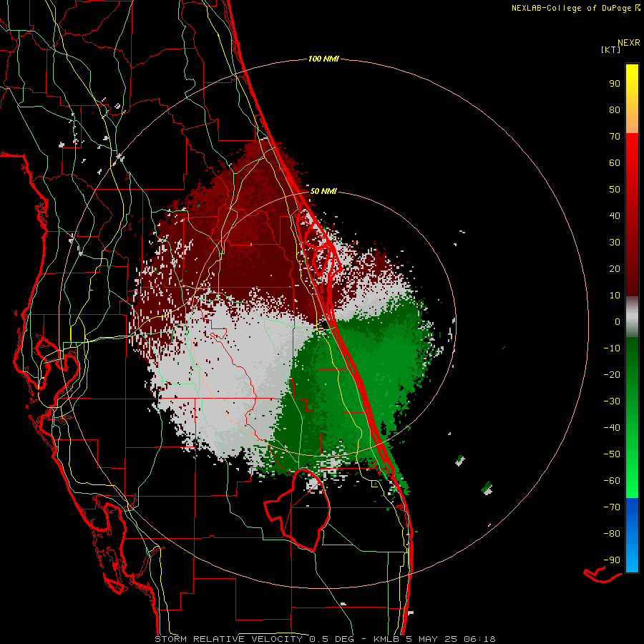The width and height of the screenshot is (644, 644).
Task: Select the -80 value on the velocity scale
Action: coord(612,534)
